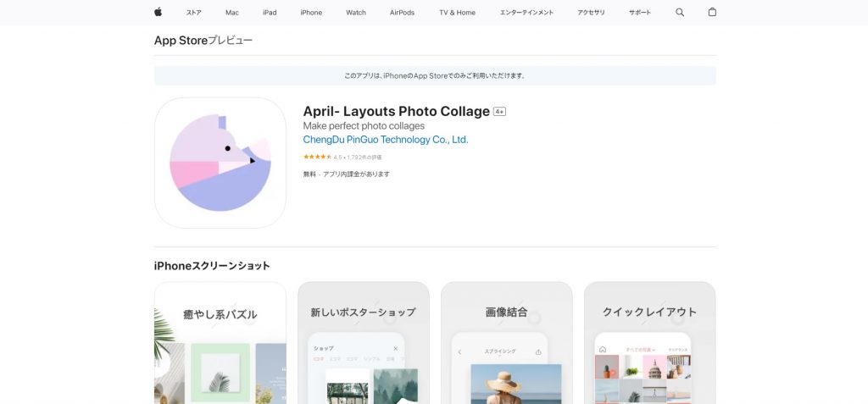Open the 画像結合 screenshot
The width and height of the screenshot is (868, 404).
[x=507, y=343]
